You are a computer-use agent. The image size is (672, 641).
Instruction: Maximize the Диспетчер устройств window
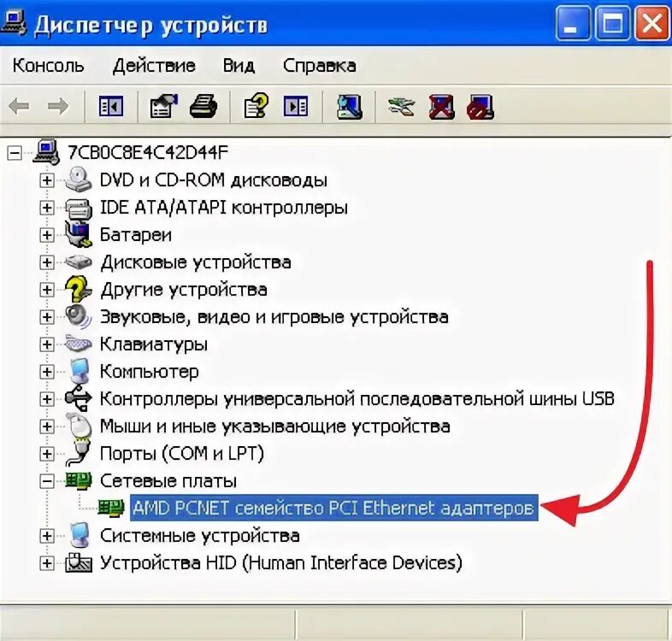point(611,25)
